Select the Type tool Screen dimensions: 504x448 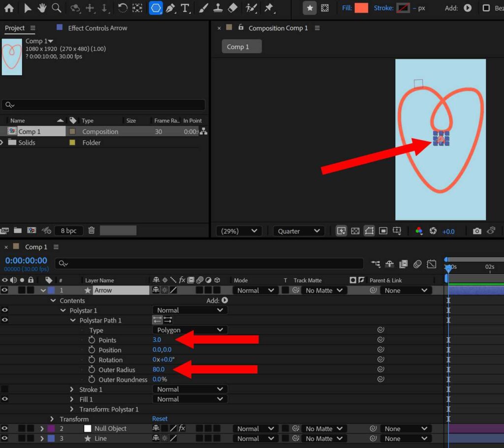click(x=185, y=8)
